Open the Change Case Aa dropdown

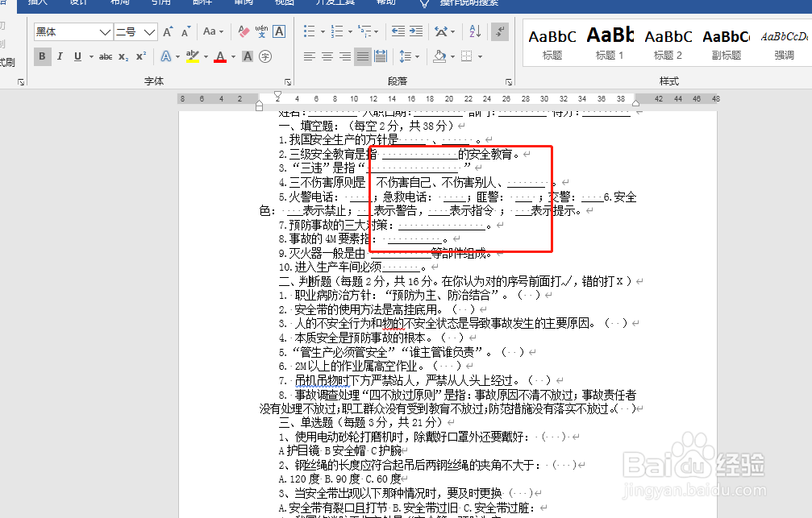[213, 31]
